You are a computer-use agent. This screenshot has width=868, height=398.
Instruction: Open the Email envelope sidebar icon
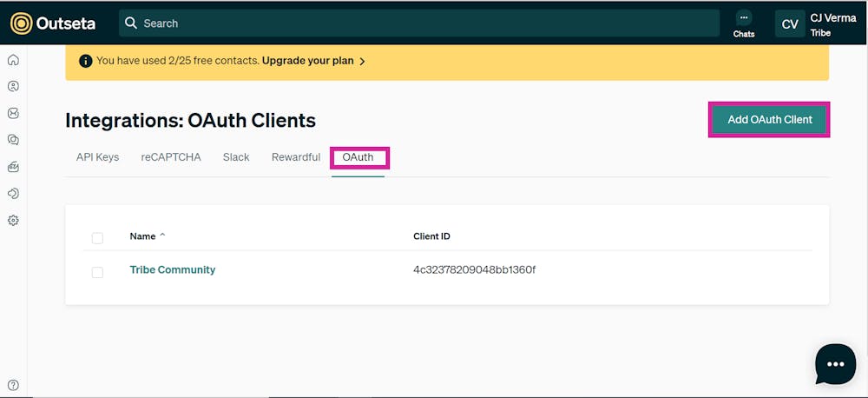(13, 113)
